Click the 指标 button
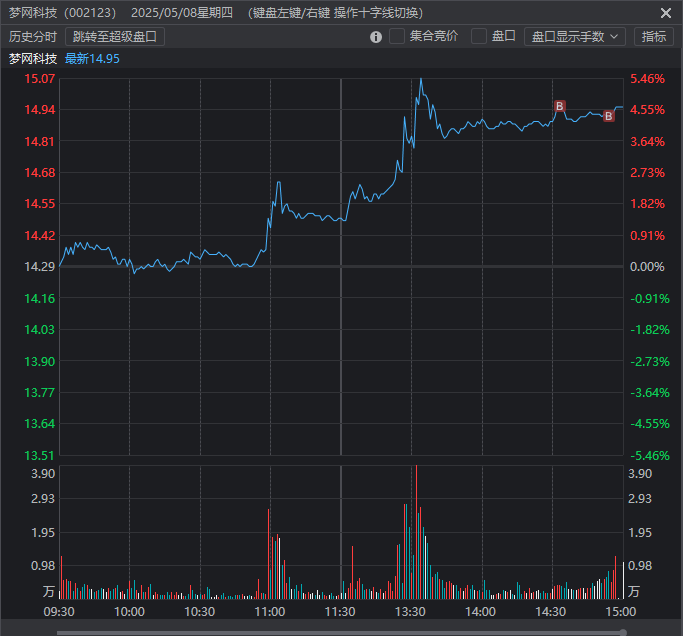The height and width of the screenshot is (636, 683). (x=654, y=36)
